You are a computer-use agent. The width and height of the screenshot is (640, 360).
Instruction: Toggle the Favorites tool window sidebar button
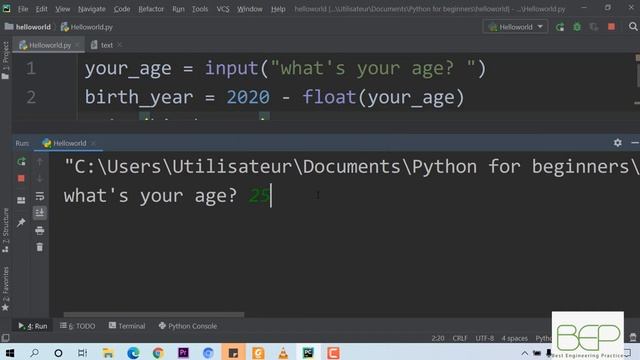point(5,289)
